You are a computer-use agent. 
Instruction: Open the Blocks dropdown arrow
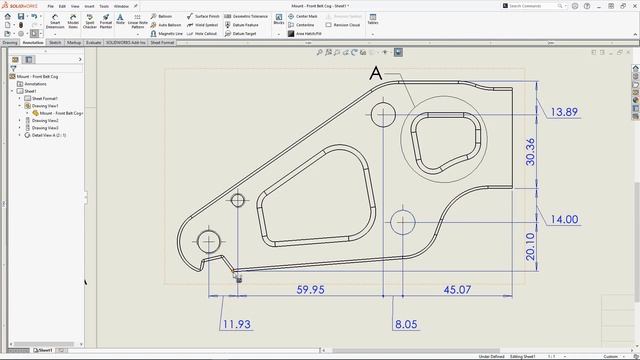coord(279,34)
